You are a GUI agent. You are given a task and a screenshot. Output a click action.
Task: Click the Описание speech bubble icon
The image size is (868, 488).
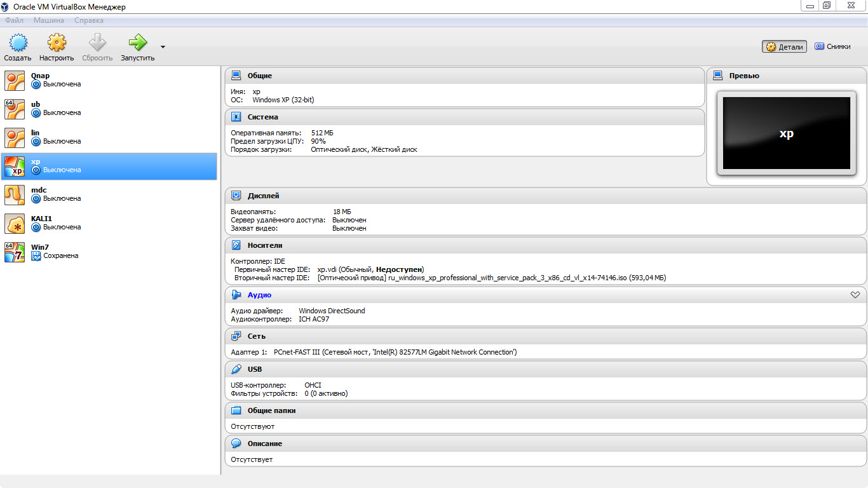(x=236, y=444)
